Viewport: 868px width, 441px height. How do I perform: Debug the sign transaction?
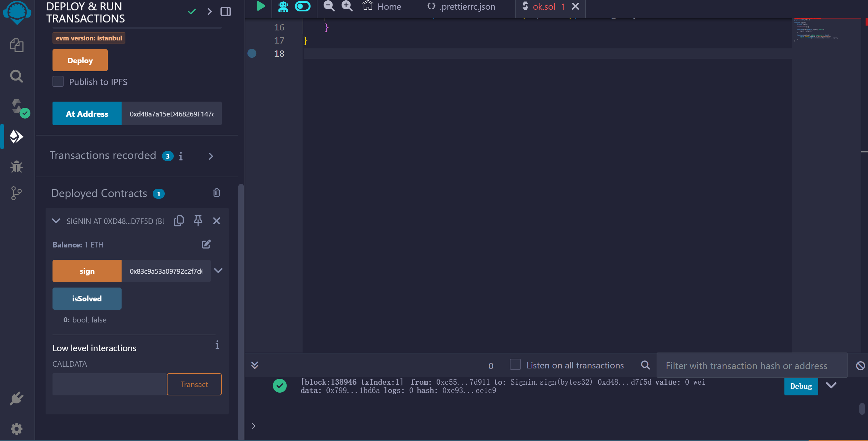(801, 386)
